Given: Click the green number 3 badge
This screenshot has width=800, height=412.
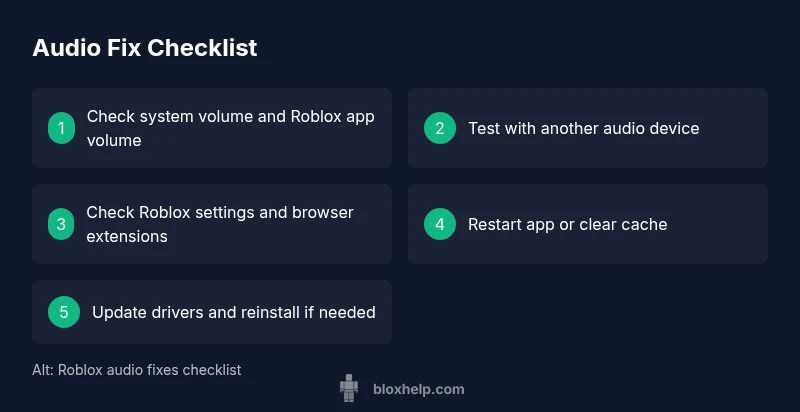Looking at the screenshot, I should pyautogui.click(x=61, y=224).
